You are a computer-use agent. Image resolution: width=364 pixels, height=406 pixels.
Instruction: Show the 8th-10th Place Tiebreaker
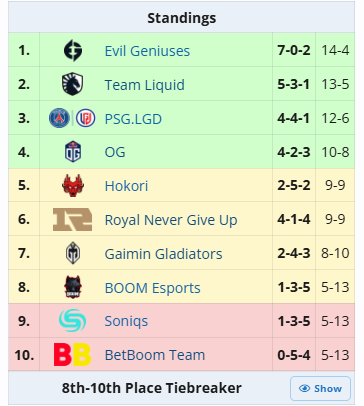(x=320, y=388)
